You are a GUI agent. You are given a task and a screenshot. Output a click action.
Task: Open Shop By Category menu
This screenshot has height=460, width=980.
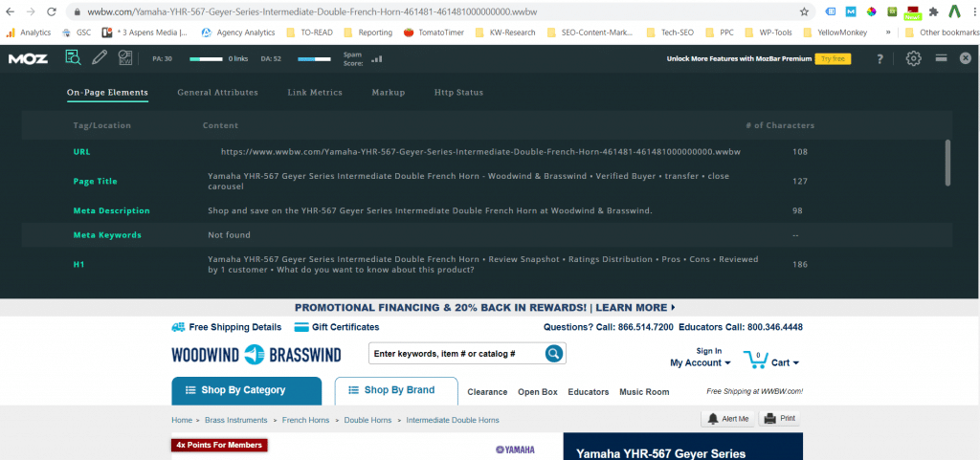point(246,391)
